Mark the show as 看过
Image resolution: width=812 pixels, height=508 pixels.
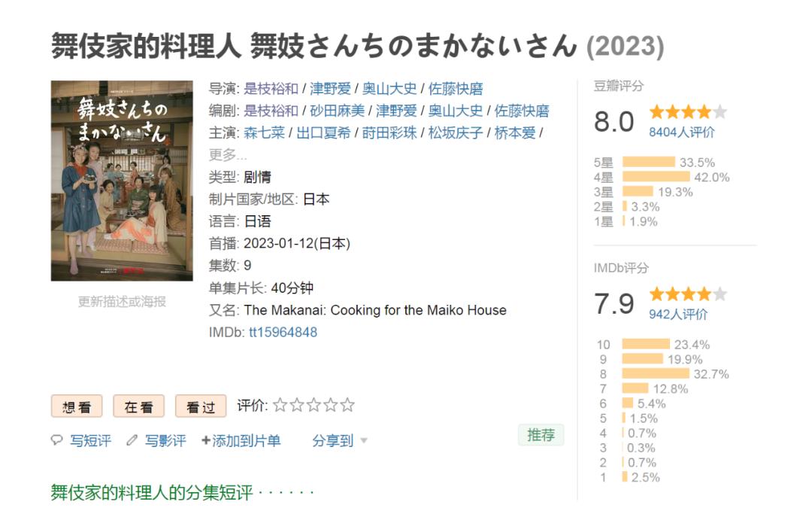(201, 406)
